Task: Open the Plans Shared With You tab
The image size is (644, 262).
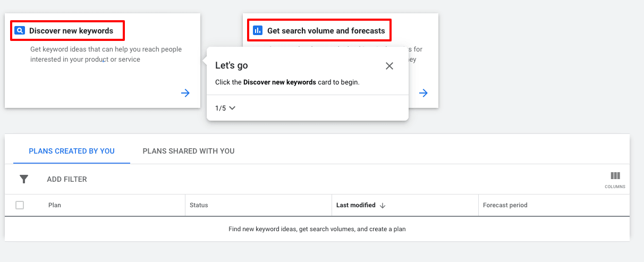Action: coord(189,151)
